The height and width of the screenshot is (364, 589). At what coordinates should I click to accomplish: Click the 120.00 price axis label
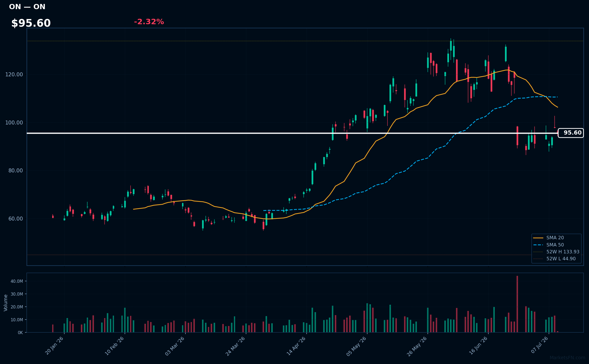click(x=14, y=74)
